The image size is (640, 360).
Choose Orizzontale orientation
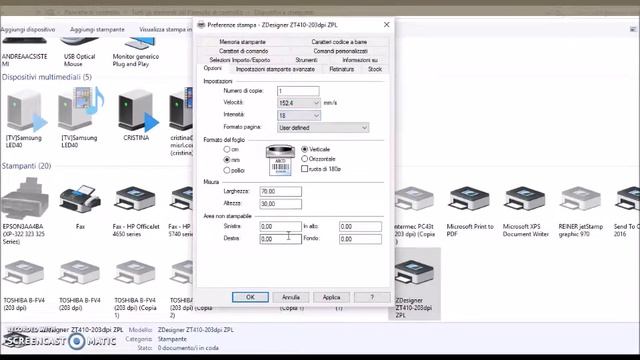[304, 159]
